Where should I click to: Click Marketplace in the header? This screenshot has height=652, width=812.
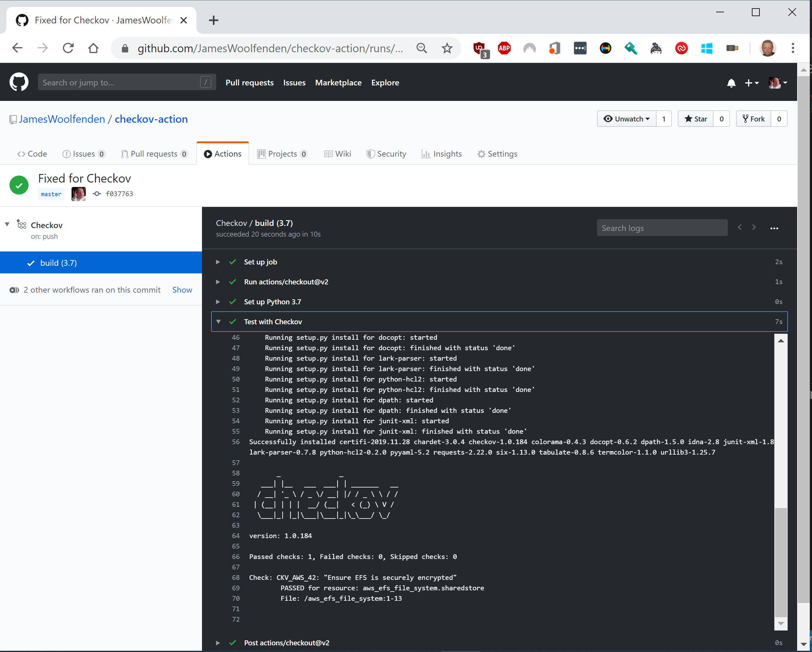tap(338, 83)
